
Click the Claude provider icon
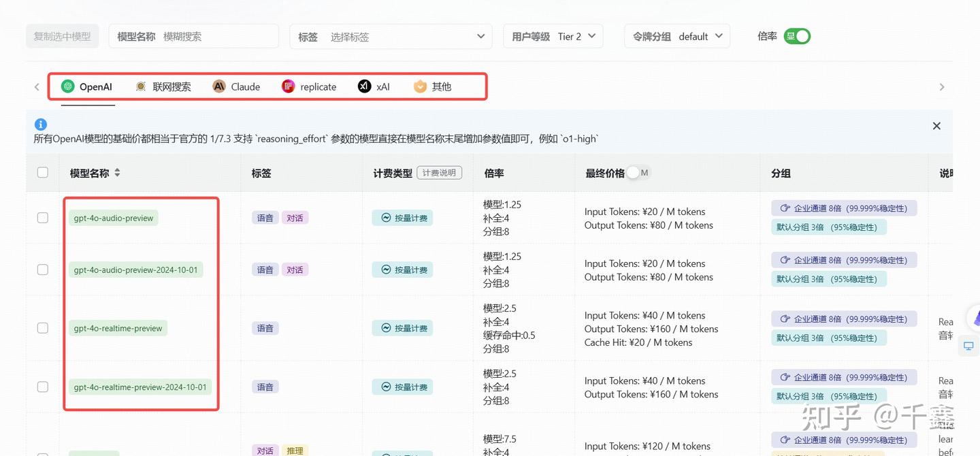coord(219,86)
